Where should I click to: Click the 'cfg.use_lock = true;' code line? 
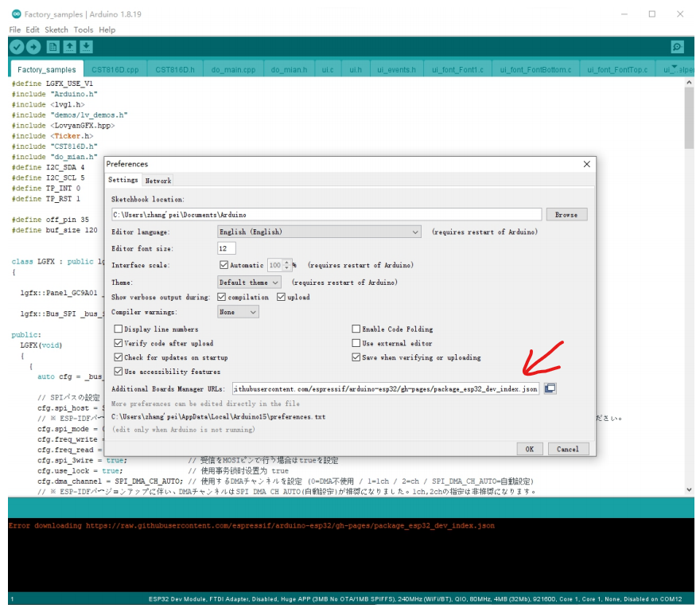pos(80,471)
